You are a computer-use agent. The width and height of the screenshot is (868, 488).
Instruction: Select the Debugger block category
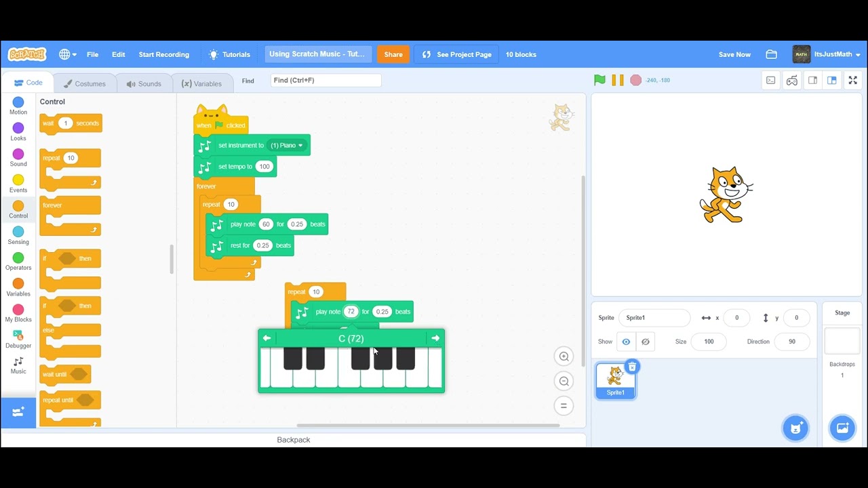(x=18, y=340)
